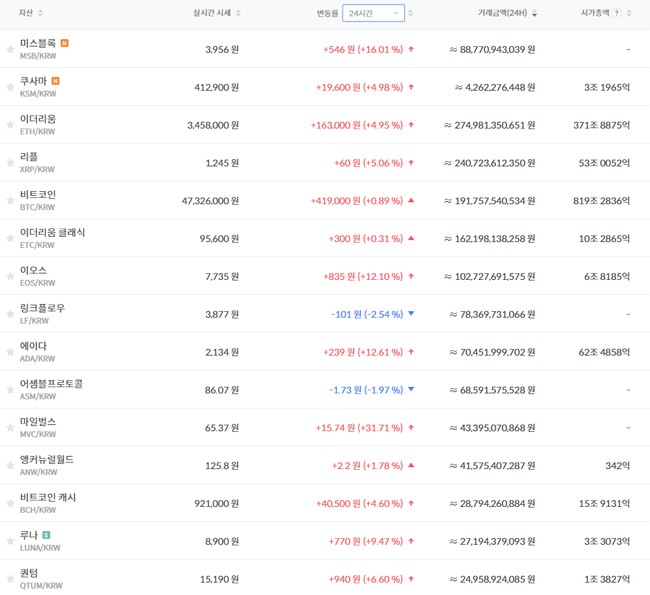
Task: Click the 시가총액 help question icon
Action: pyautogui.click(x=616, y=13)
